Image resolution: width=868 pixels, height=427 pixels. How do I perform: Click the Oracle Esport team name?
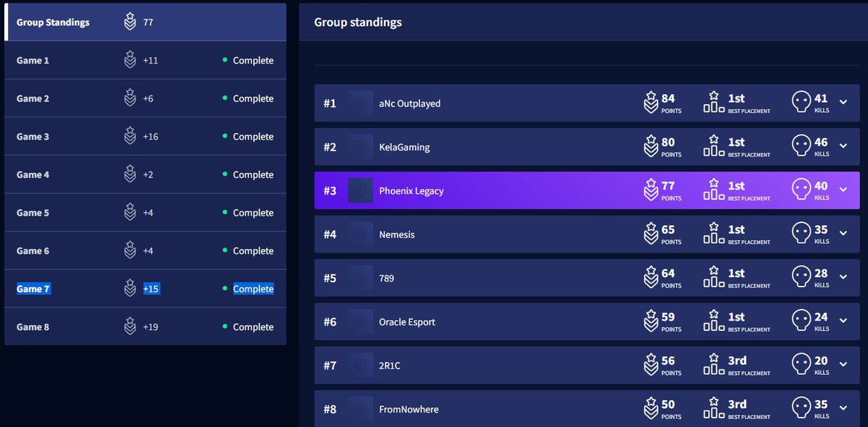(407, 322)
